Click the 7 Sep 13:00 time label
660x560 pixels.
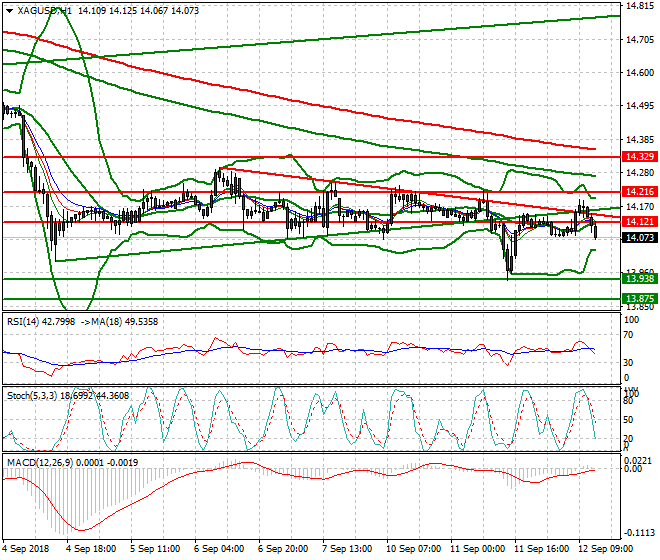347,549
